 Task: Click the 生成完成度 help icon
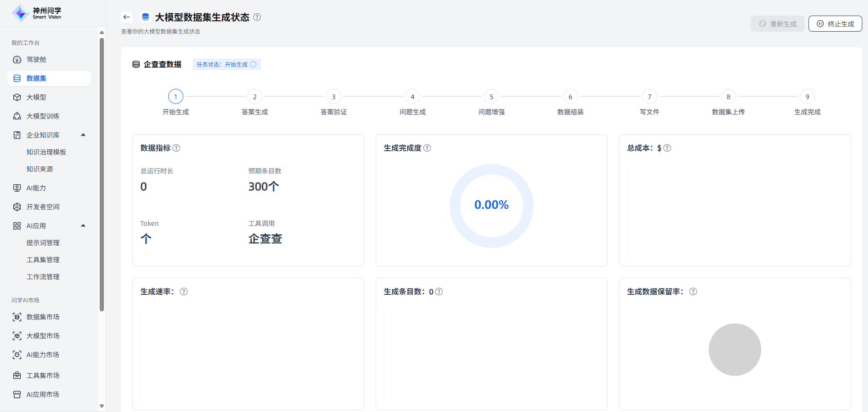point(427,148)
